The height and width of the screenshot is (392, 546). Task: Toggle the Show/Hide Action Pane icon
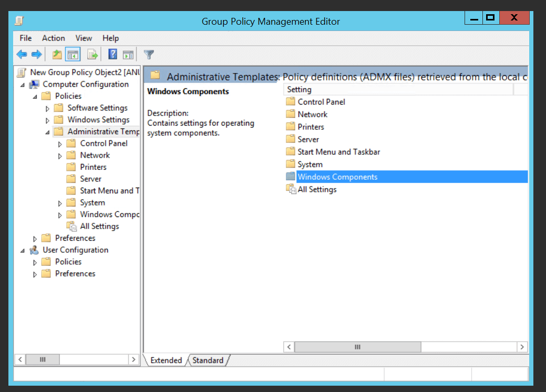click(x=128, y=54)
